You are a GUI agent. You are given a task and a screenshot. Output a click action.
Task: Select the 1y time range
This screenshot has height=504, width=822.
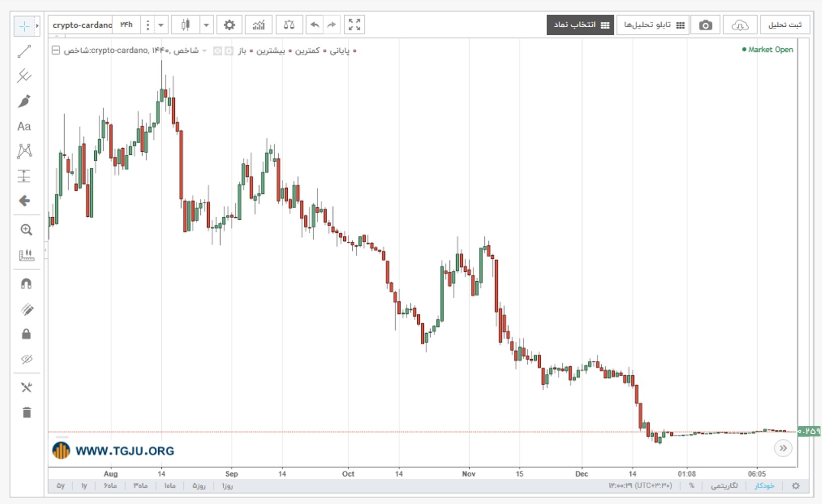84,486
